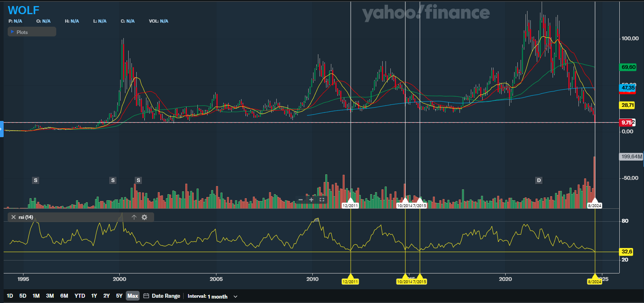The width and height of the screenshot is (644, 303).
Task: Choose the Max time range
Action: 133,296
